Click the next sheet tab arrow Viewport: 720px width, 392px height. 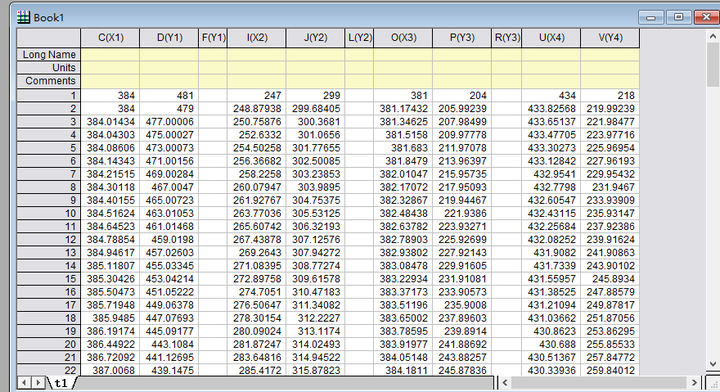39,382
